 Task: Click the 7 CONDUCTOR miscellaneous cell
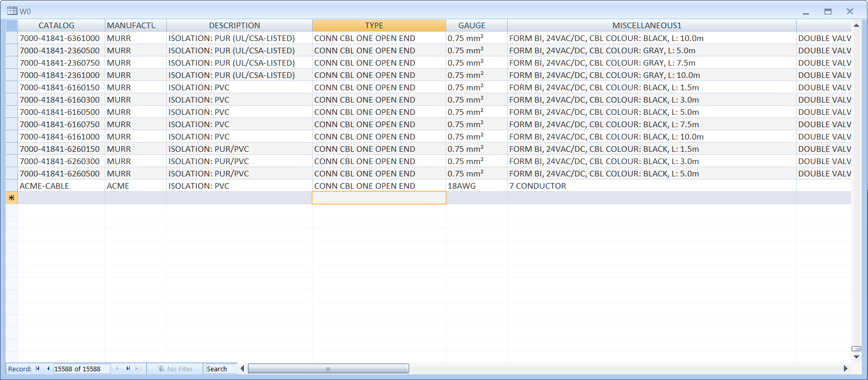652,186
